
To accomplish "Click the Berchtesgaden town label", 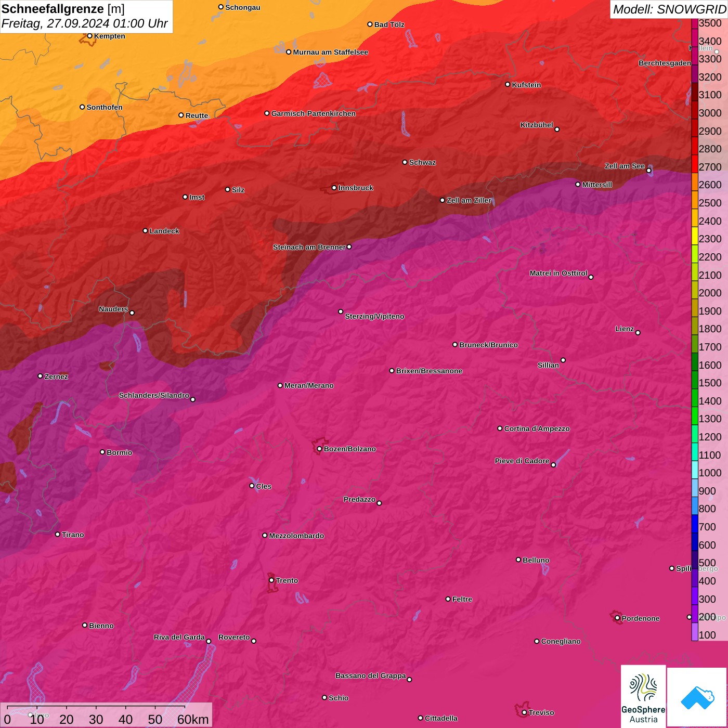I will coord(665,63).
